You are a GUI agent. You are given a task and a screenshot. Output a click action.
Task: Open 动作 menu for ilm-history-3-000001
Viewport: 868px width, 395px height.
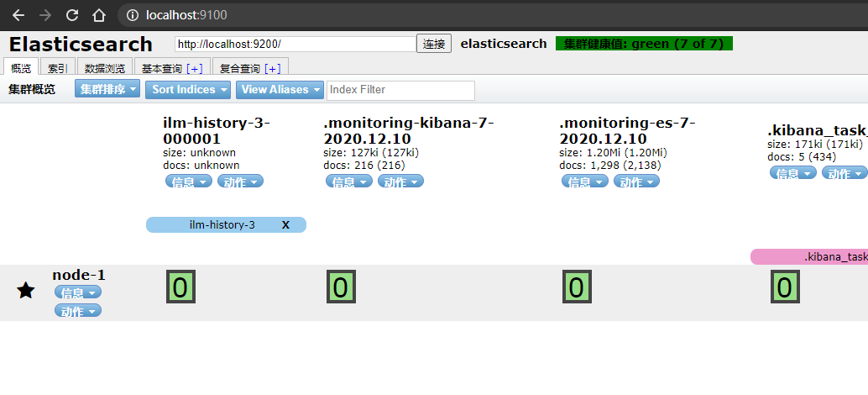pyautogui.click(x=240, y=182)
